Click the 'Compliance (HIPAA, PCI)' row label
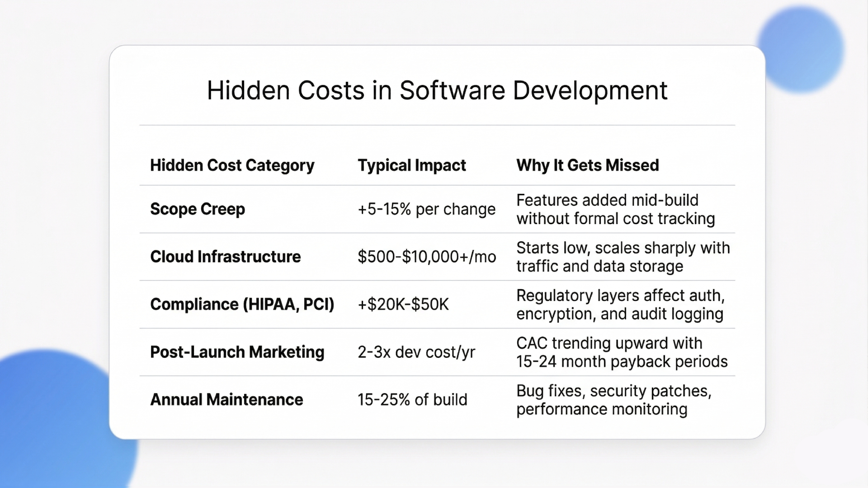 [x=242, y=305]
